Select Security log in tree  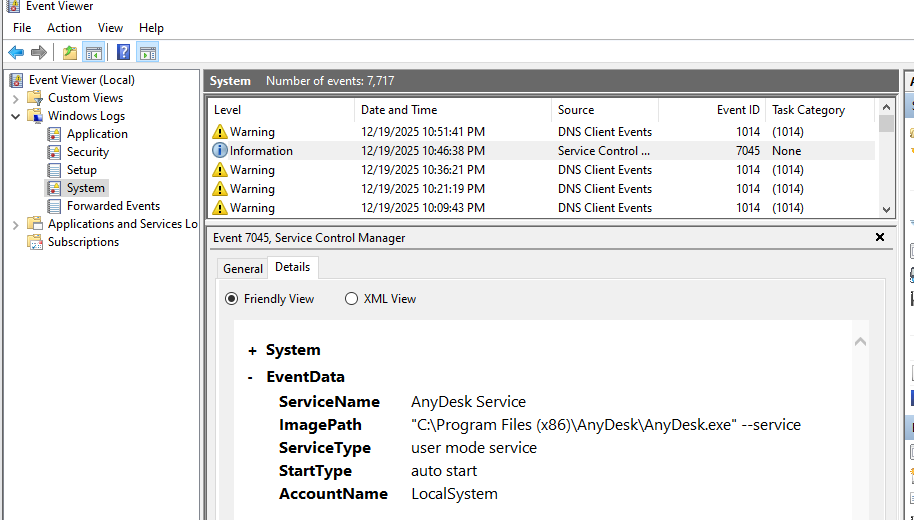[87, 152]
